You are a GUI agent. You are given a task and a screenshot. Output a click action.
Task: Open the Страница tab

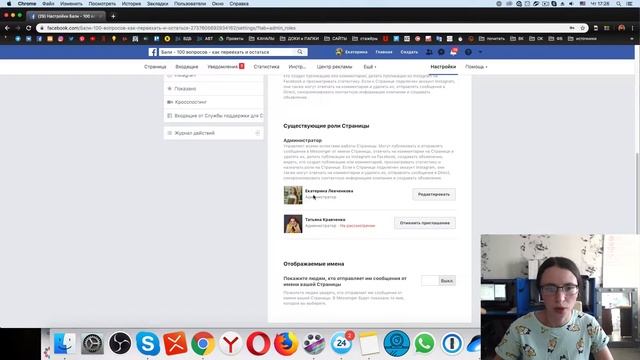pos(155,67)
